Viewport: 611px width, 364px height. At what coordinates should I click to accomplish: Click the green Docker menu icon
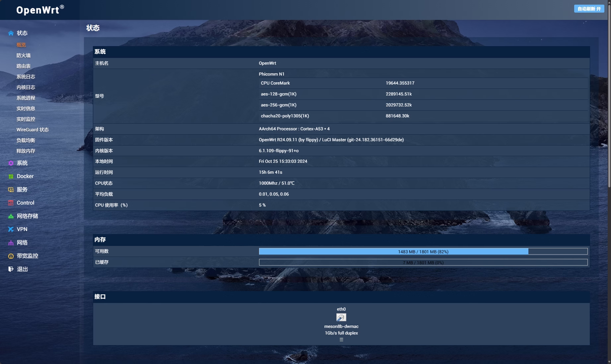coord(11,176)
